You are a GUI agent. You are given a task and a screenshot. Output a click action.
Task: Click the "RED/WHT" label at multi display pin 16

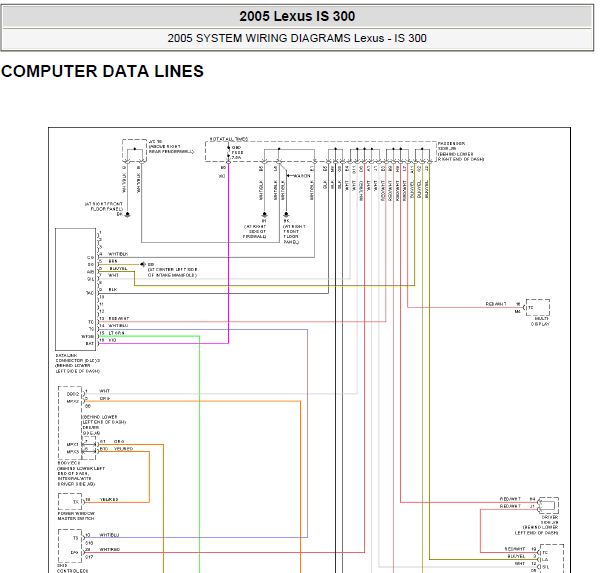click(x=496, y=304)
